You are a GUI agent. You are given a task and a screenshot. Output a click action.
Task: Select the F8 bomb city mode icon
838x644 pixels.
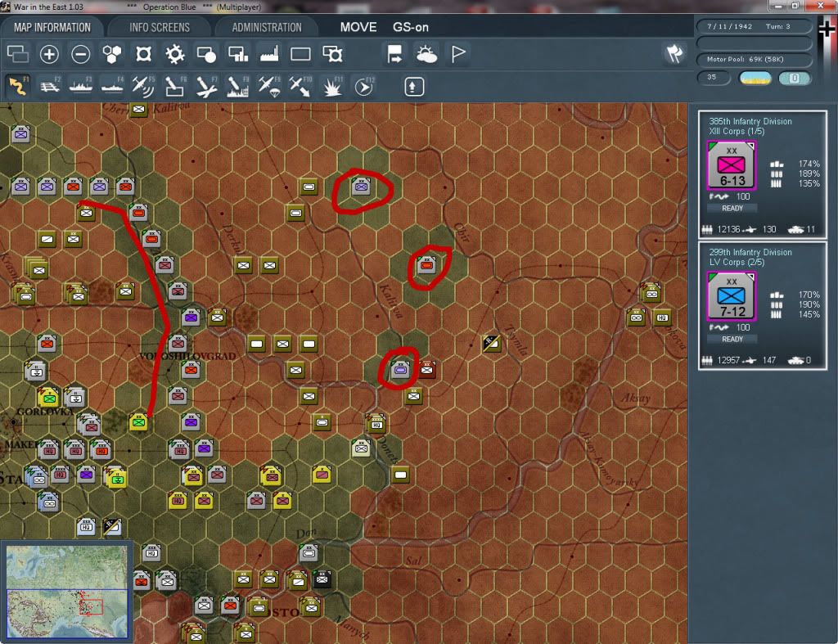(x=237, y=87)
